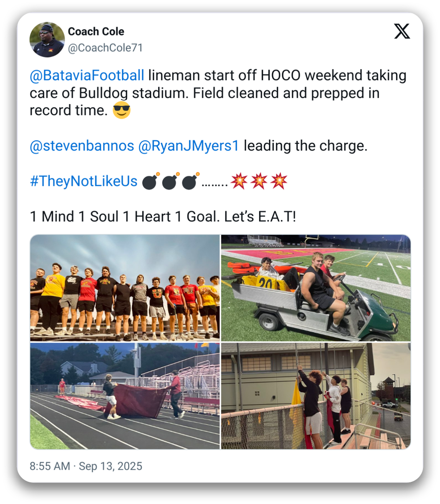Screen dimensions: 440x504
Task: Click the X logo icon
Action: click(402, 31)
